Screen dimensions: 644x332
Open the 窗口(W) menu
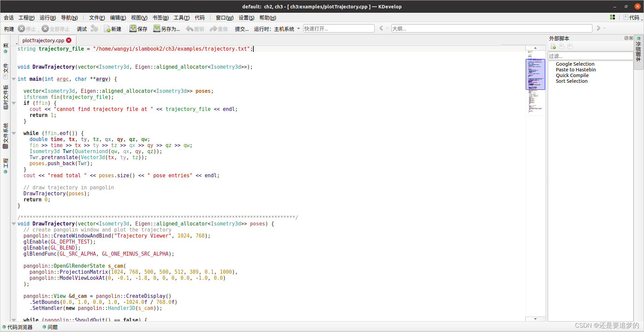pyautogui.click(x=224, y=18)
